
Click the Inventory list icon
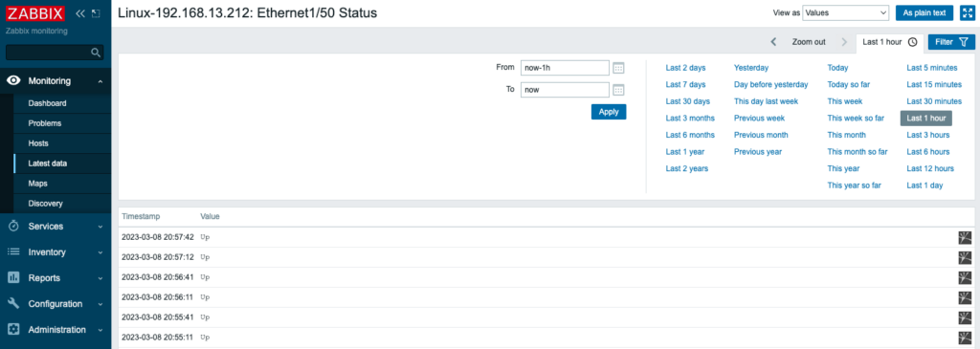click(x=13, y=252)
